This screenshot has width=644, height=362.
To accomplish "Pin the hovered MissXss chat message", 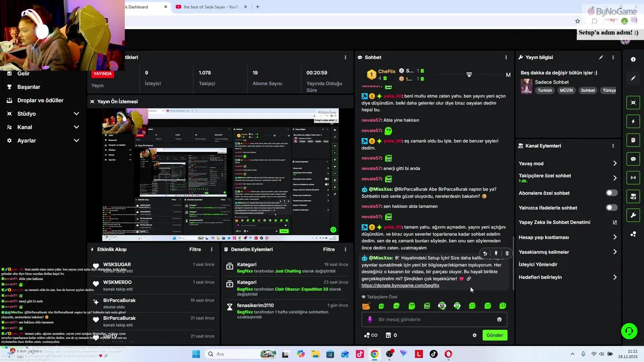I will click(x=496, y=253).
